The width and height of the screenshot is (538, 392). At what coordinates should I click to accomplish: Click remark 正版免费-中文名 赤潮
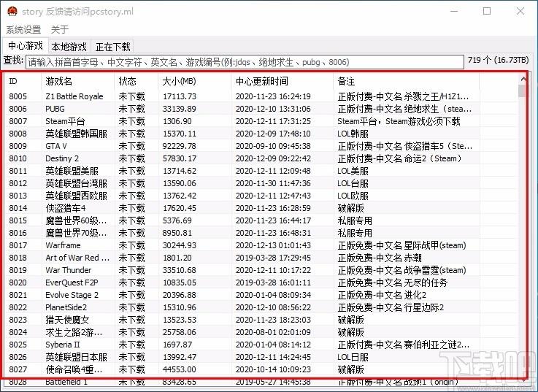coord(380,258)
